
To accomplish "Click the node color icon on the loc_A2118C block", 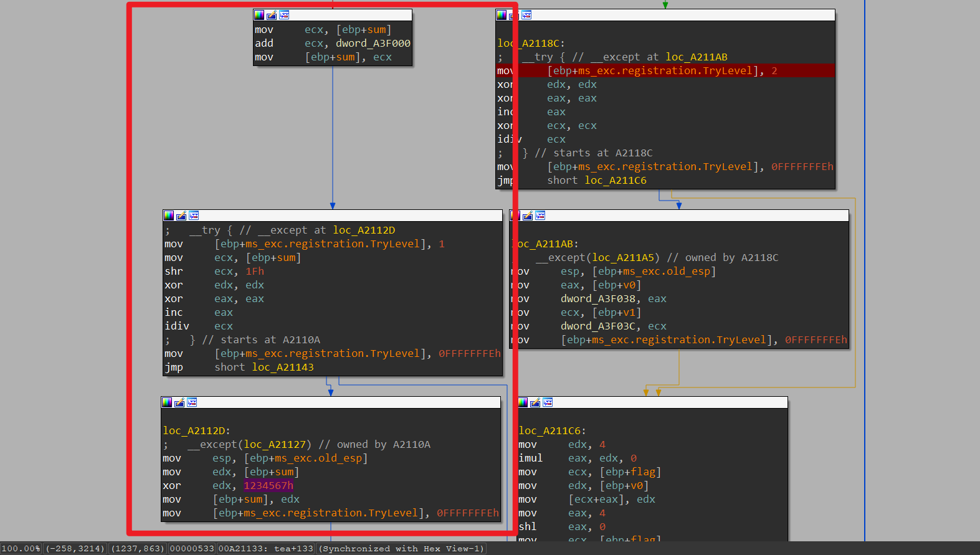I will 502,15.
